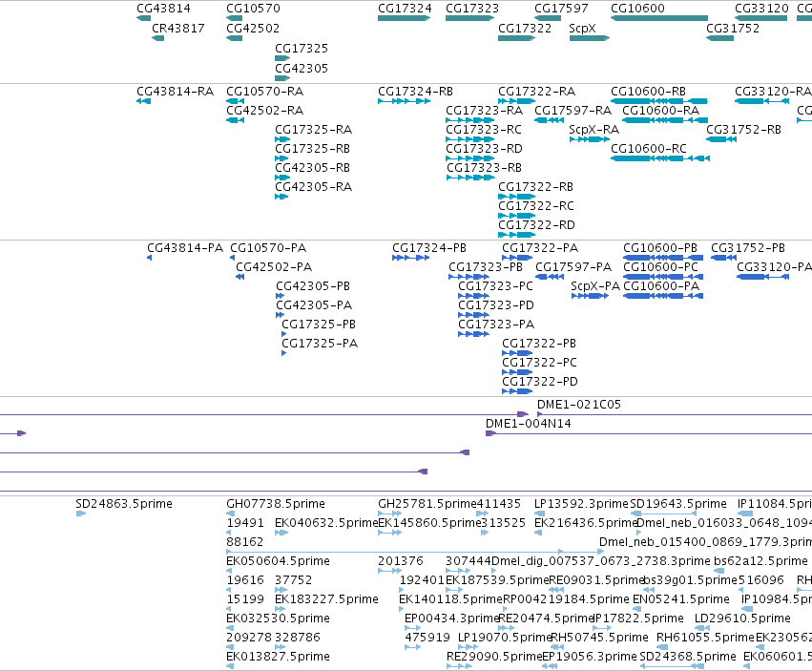The image size is (812, 671).
Task: Click the CG17323-RC transcript label
Action: 484,130
